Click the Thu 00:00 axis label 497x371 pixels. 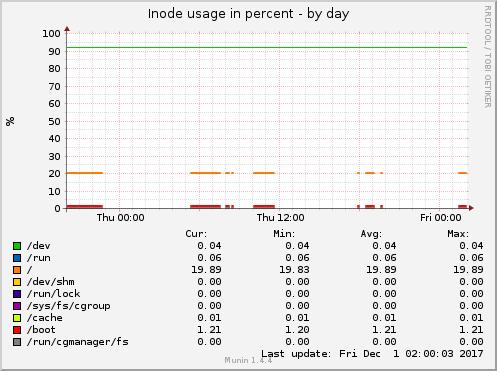(x=121, y=218)
